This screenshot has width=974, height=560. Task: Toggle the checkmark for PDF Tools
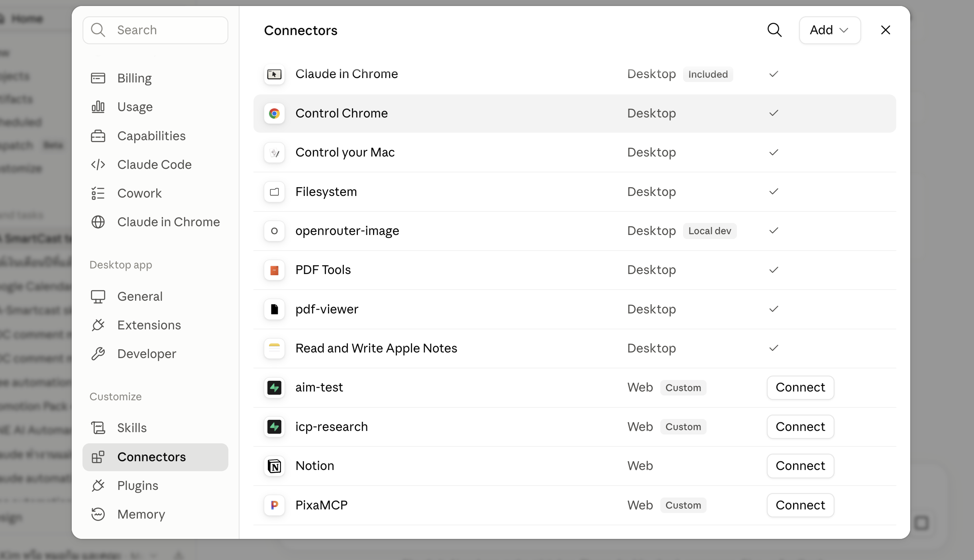click(x=774, y=270)
